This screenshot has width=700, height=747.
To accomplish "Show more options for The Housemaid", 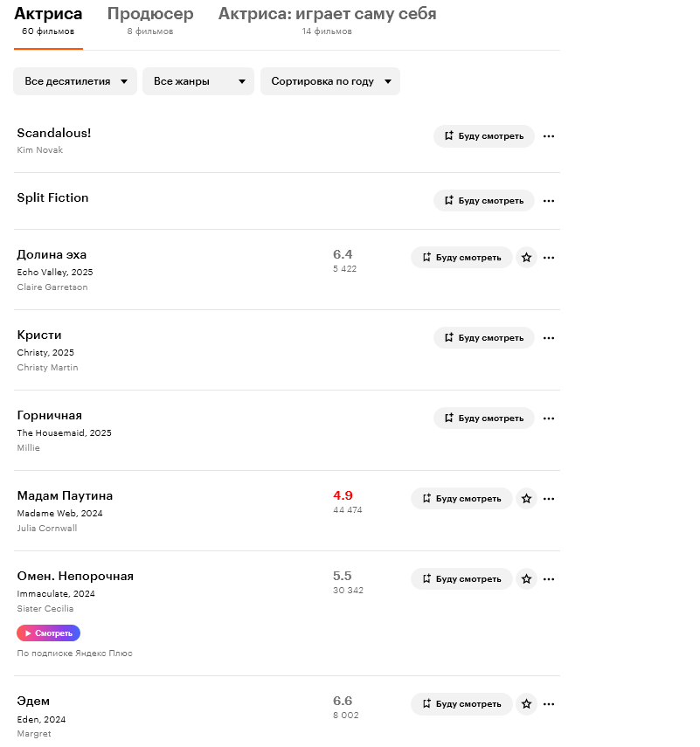I will tap(549, 418).
